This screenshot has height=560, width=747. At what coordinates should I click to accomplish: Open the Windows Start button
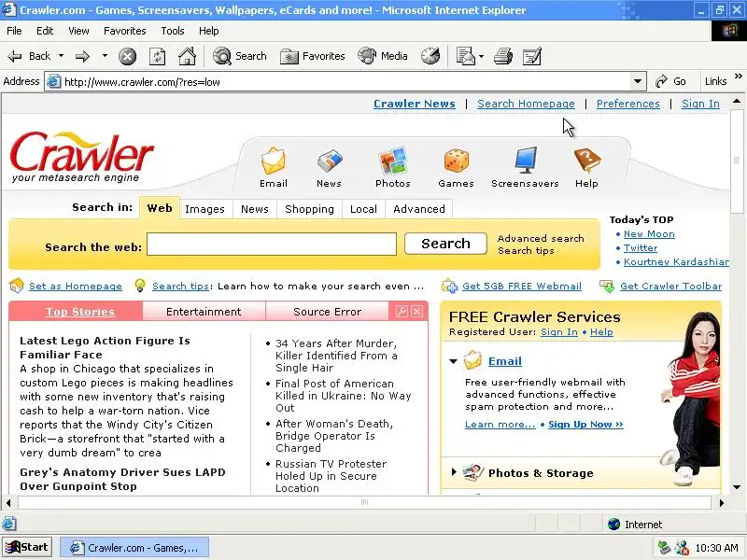(27, 547)
